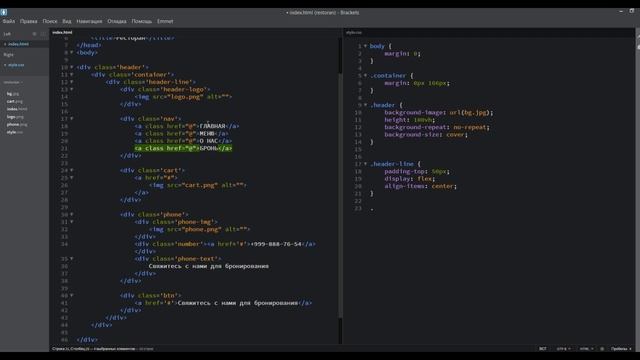The width and height of the screenshot is (640, 360).
Task: Collapse the phone div fold at line 30
Action: pyautogui.click(x=72, y=214)
